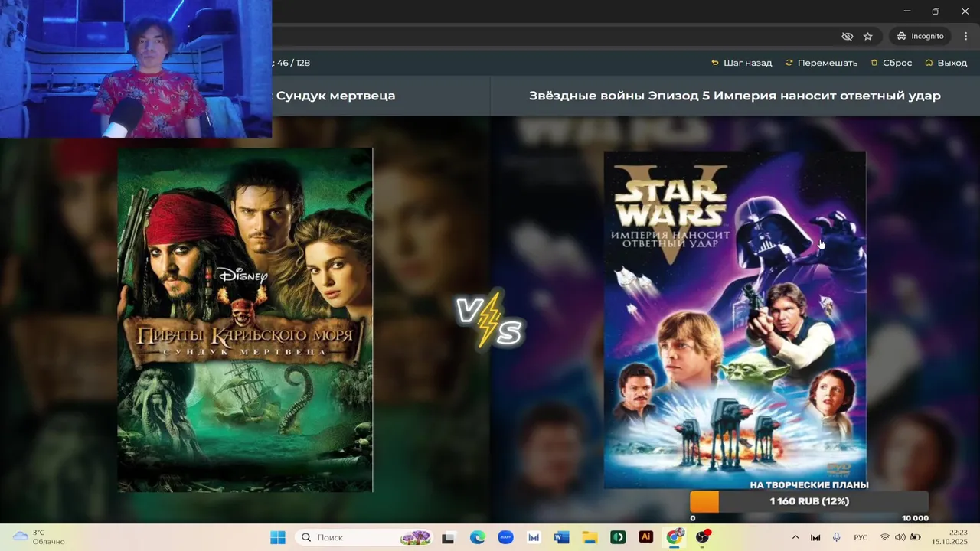Screen dimensions: 980x551
Task: Click the Выход exit button
Action: click(x=946, y=63)
